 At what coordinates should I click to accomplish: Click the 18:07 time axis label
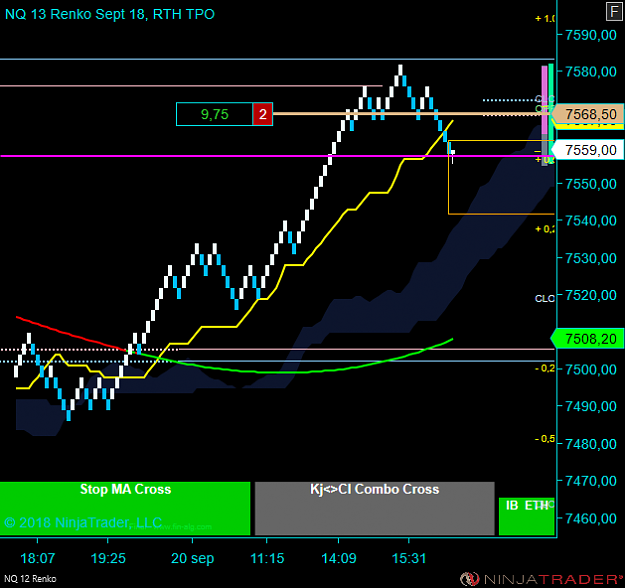click(37, 558)
